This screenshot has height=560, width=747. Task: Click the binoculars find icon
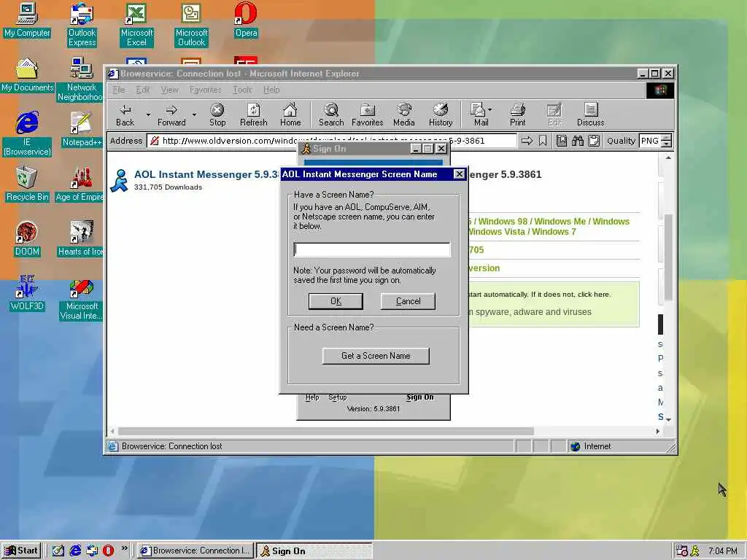[578, 141]
